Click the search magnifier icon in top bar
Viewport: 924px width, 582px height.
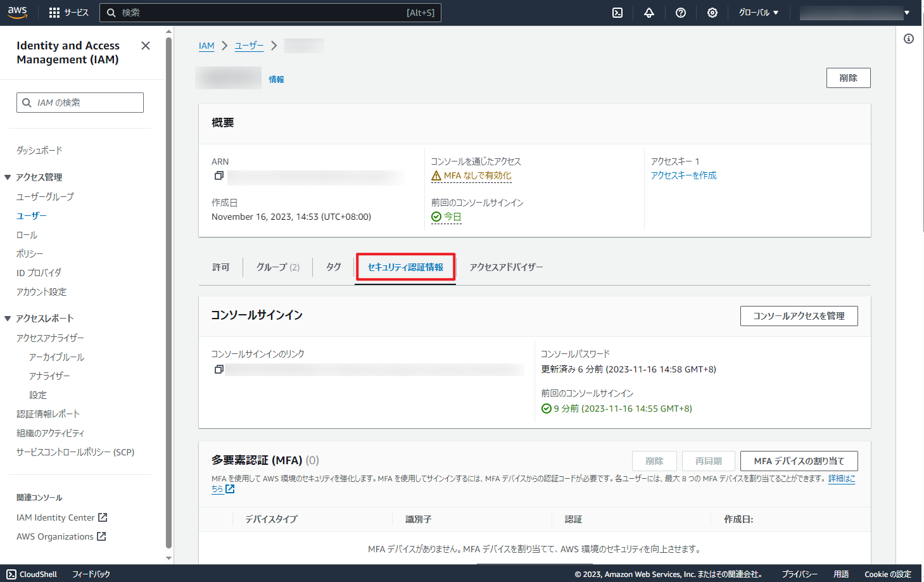(x=111, y=13)
